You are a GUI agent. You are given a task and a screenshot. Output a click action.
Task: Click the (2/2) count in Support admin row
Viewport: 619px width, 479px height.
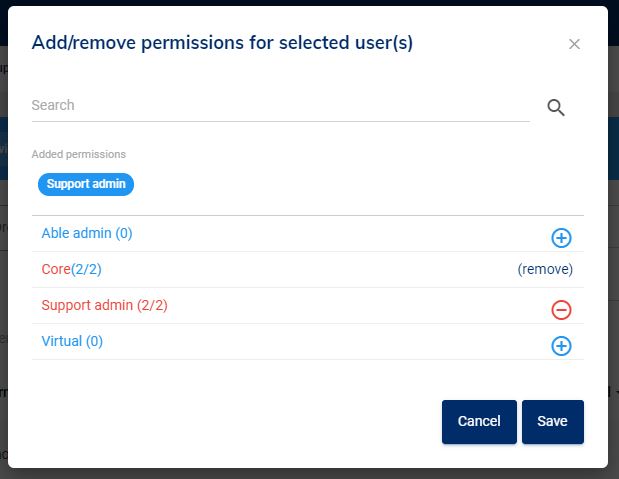pyautogui.click(x=152, y=305)
